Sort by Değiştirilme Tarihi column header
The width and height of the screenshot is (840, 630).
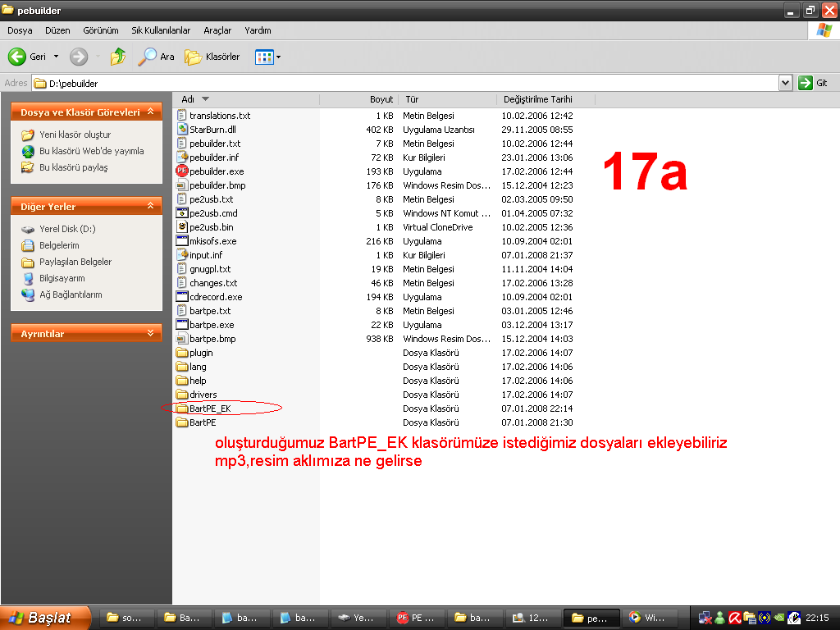coord(546,99)
